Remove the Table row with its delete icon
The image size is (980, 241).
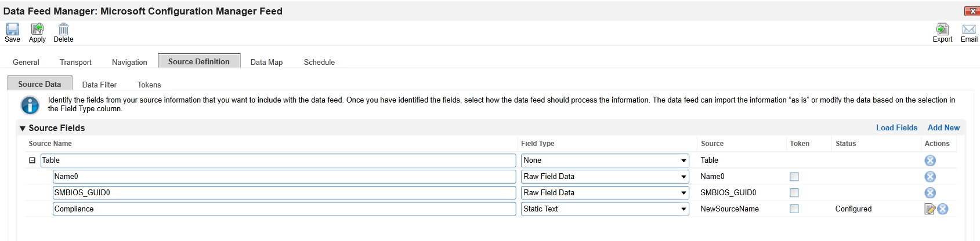[x=930, y=160]
